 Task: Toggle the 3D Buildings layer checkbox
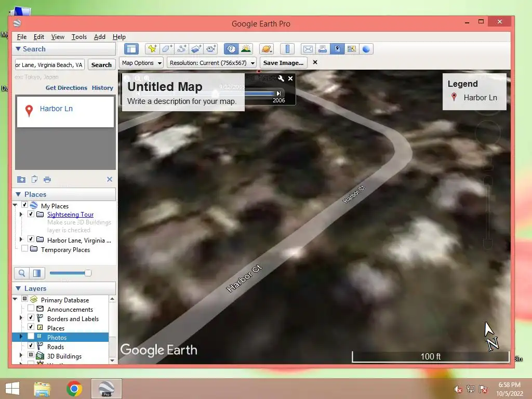point(31,355)
